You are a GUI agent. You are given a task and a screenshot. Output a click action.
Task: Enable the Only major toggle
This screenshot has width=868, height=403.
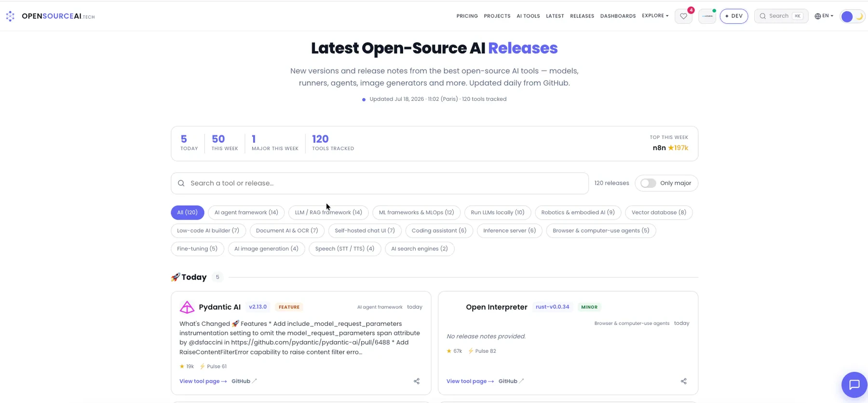pos(648,183)
